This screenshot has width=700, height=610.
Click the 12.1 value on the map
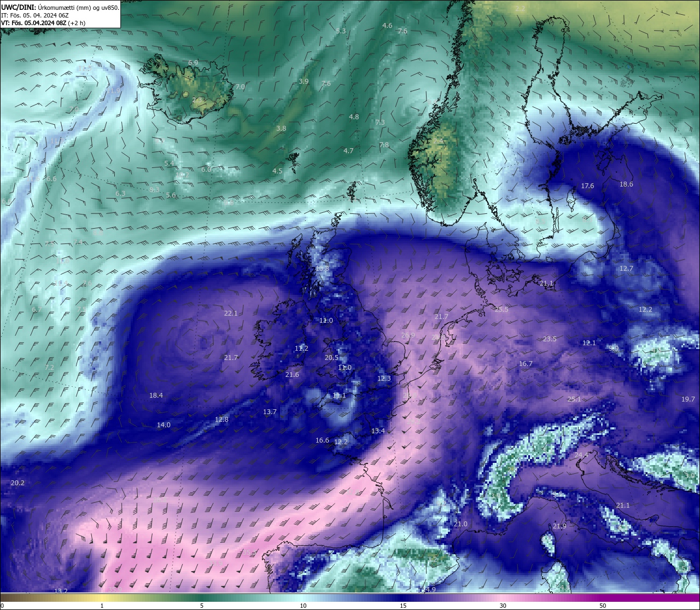(589, 343)
